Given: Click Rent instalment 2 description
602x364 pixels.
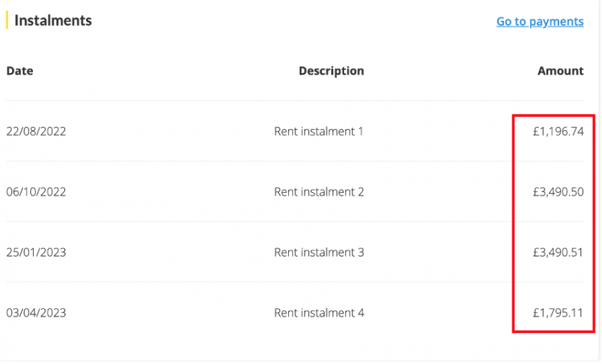Looking at the screenshot, I should click(319, 192).
